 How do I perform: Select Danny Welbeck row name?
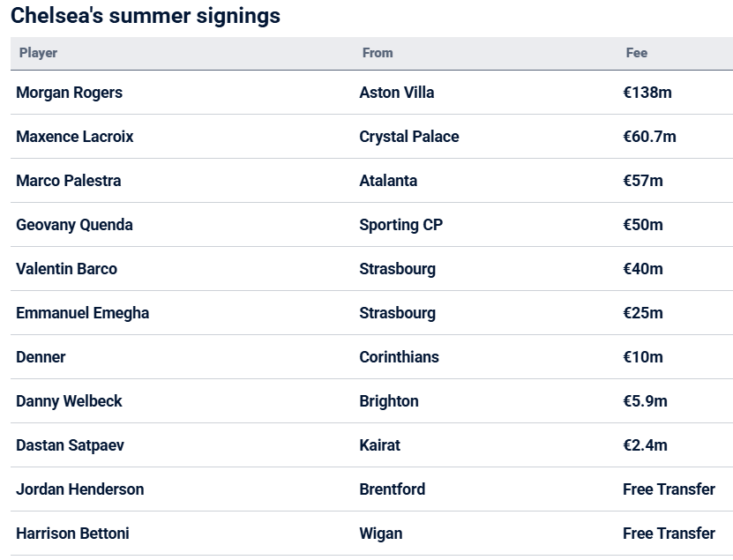69,401
